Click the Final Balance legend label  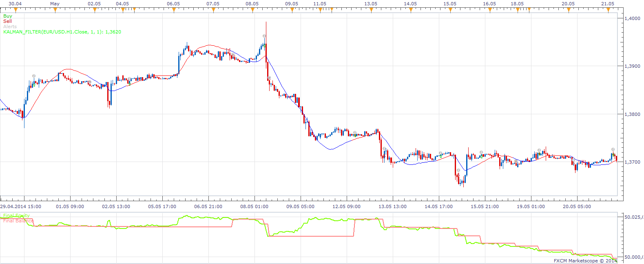click(18, 221)
